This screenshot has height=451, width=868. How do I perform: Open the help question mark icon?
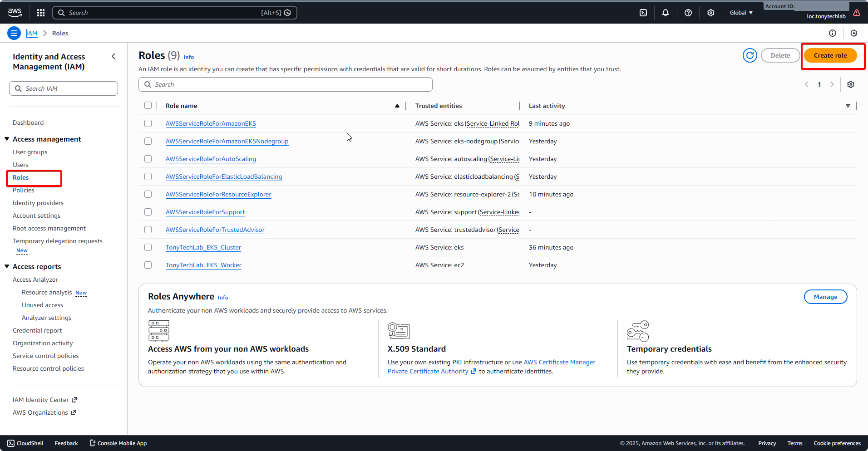(x=688, y=13)
